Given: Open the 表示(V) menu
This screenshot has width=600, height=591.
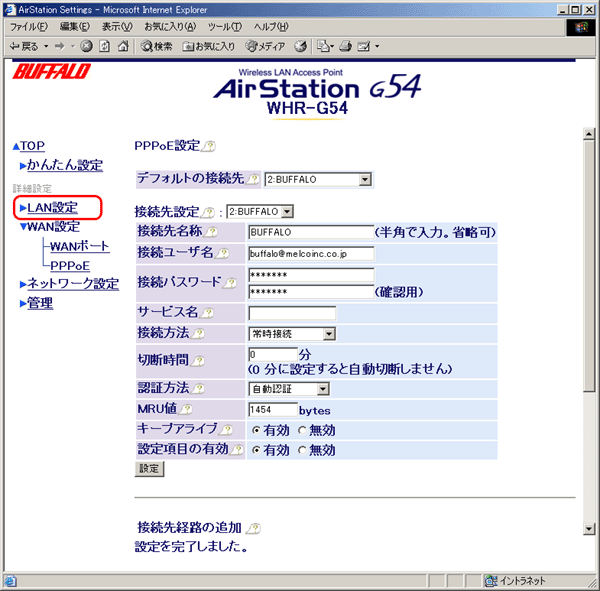Looking at the screenshot, I should point(117,26).
